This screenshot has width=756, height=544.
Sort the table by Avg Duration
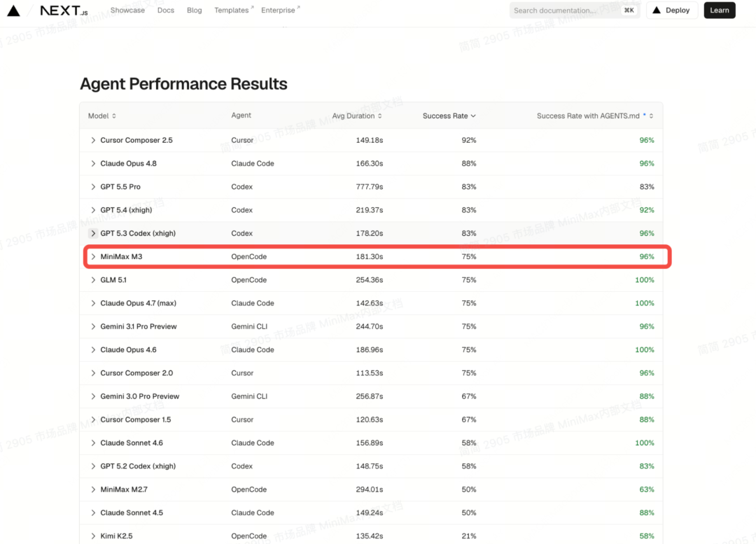(357, 116)
